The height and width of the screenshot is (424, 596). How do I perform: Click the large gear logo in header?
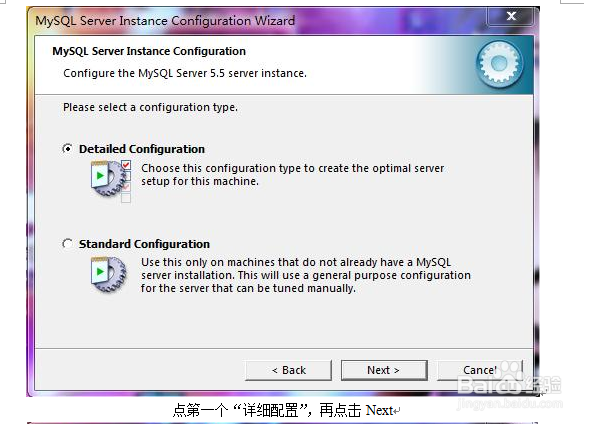tap(499, 64)
